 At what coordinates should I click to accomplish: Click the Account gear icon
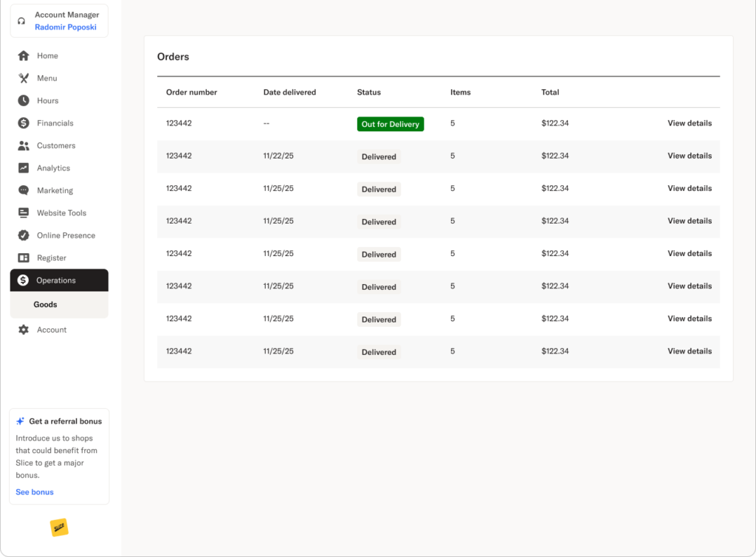(24, 330)
